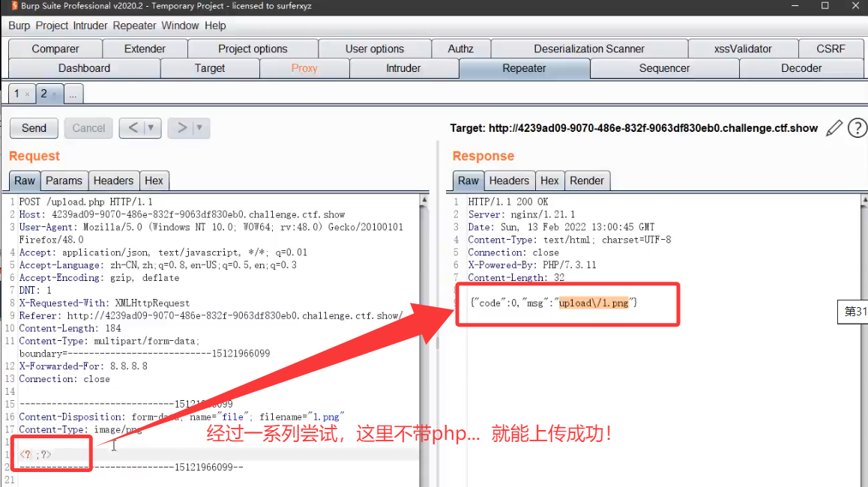Image resolution: width=868 pixels, height=487 pixels.
Task: Open the User options tab
Action: click(375, 49)
